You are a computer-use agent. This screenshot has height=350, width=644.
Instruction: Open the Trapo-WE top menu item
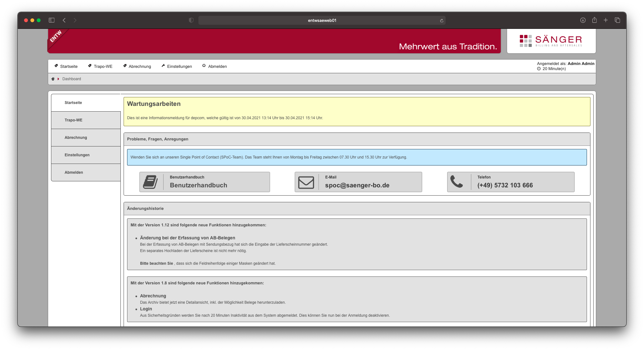pyautogui.click(x=103, y=67)
